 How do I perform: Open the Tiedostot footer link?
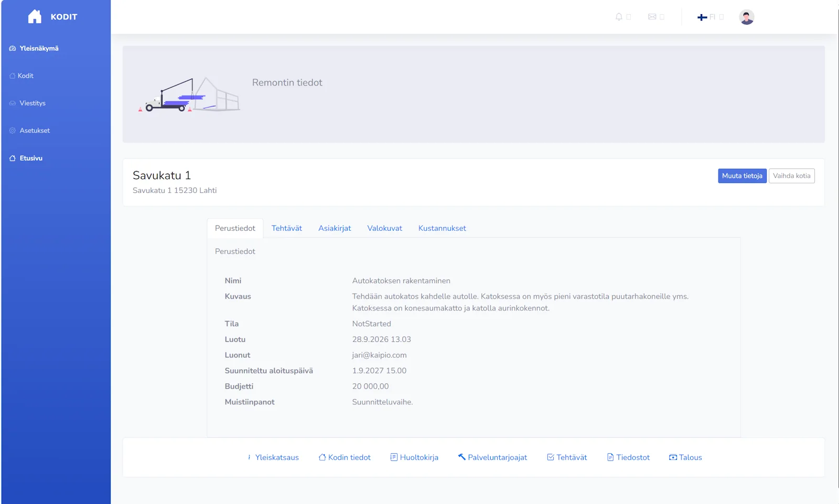click(x=628, y=457)
